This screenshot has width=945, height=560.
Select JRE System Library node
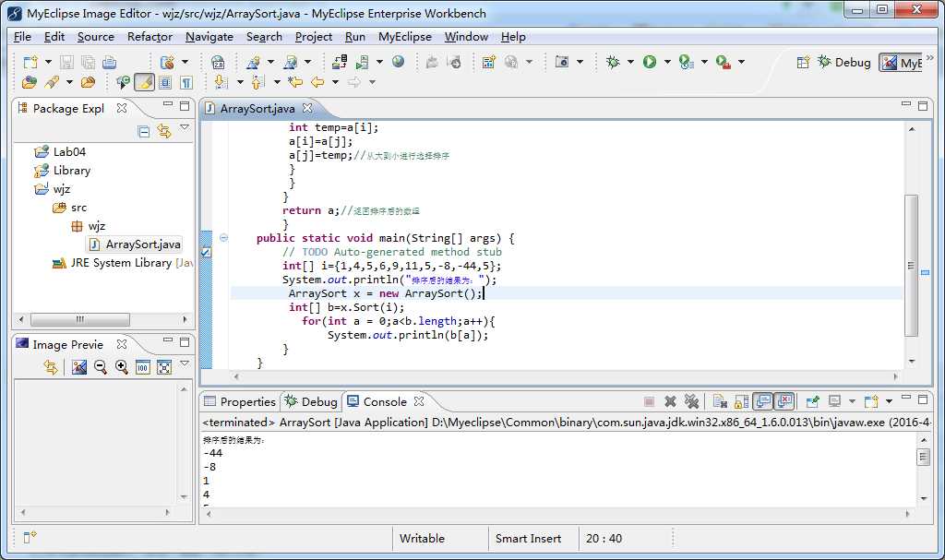tap(123, 263)
